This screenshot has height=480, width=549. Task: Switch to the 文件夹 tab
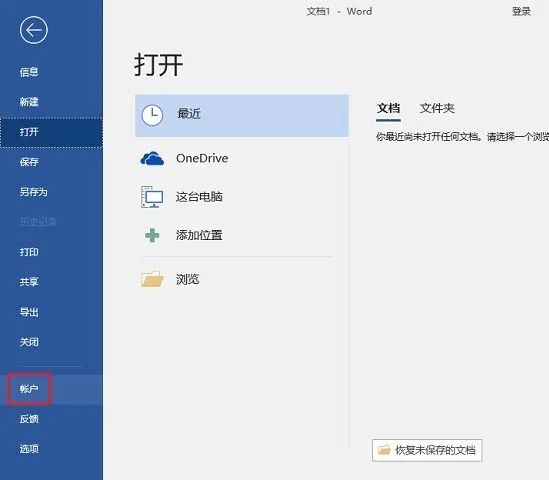(437, 109)
